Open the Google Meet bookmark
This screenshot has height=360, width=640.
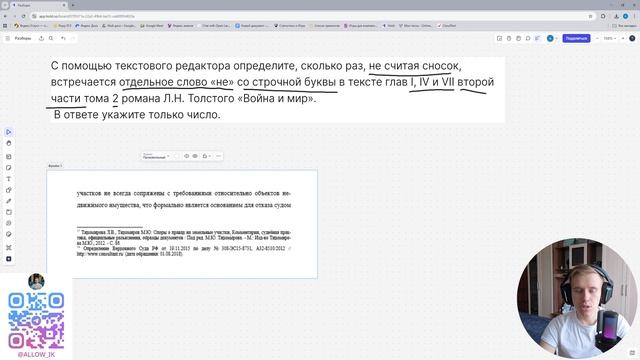(152, 26)
